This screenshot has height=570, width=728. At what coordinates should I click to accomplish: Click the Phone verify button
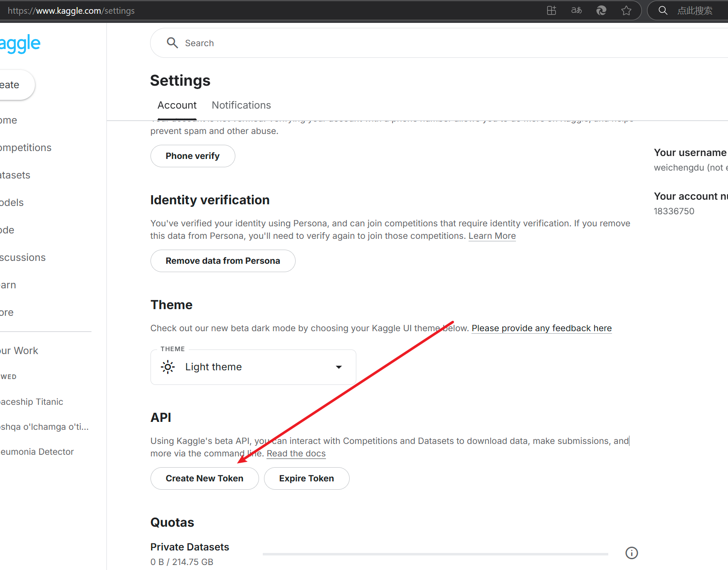pos(192,156)
